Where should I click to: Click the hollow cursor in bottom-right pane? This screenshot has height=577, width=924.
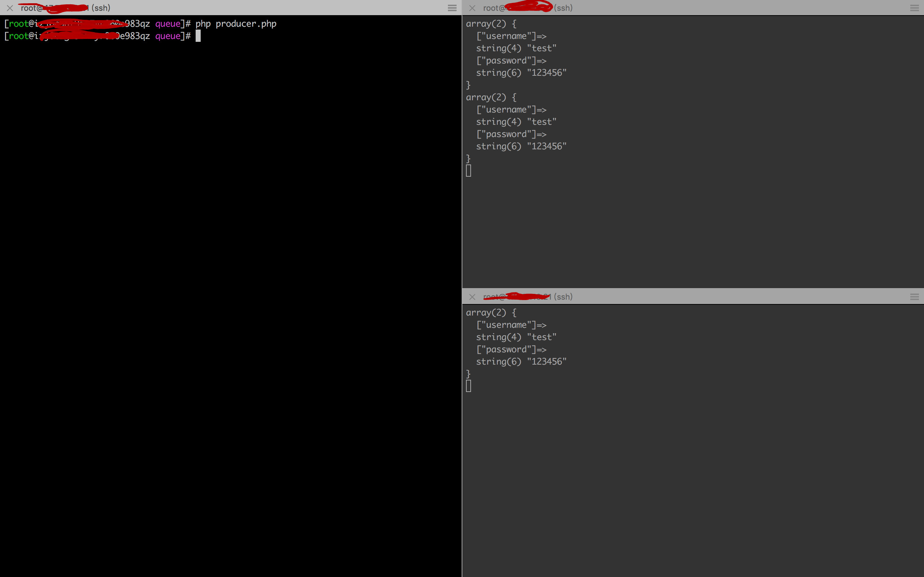pos(468,386)
